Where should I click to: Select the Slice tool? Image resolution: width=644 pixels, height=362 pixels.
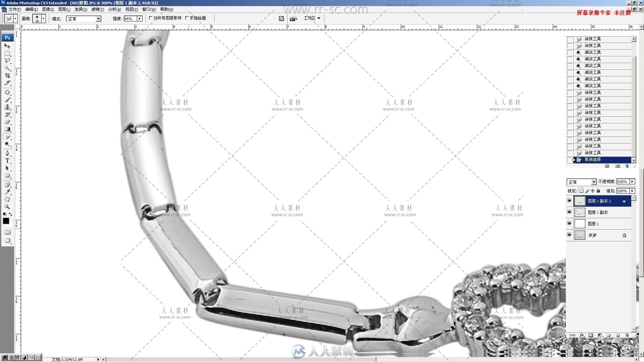(7, 83)
